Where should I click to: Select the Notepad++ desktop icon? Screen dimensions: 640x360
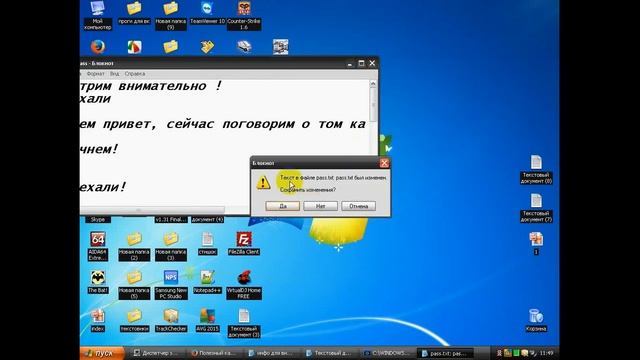pos(207,282)
